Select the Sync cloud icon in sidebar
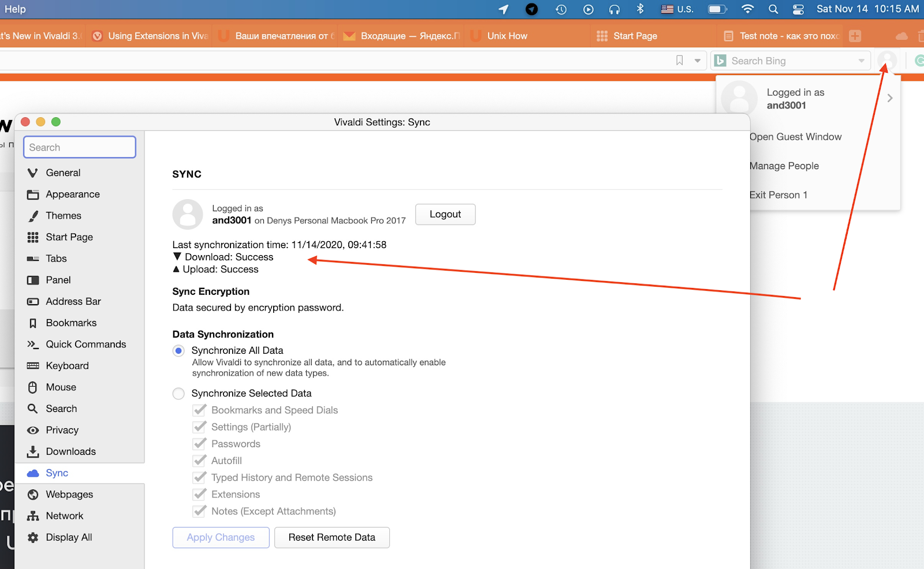Screen dimensions: 924x569 pos(33,473)
